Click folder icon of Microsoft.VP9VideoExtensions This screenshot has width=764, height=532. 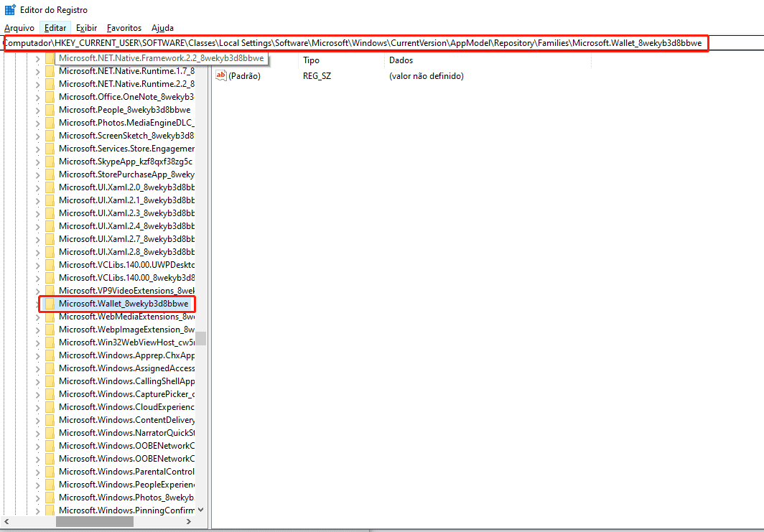[50, 290]
